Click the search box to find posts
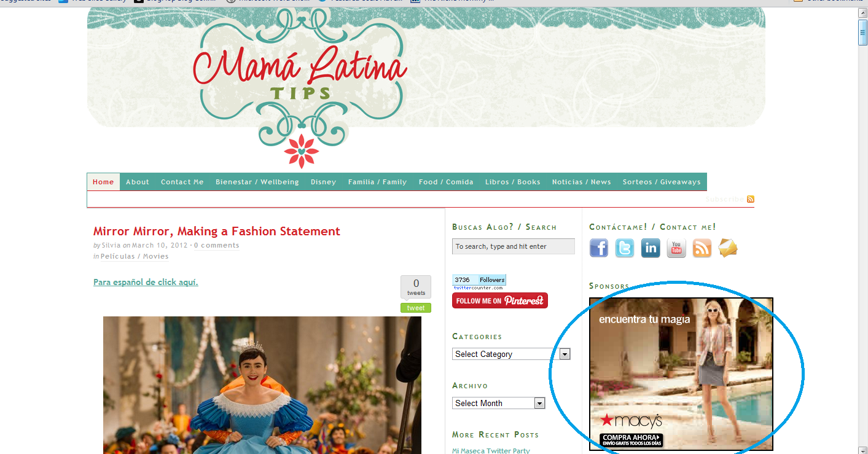 click(x=514, y=246)
